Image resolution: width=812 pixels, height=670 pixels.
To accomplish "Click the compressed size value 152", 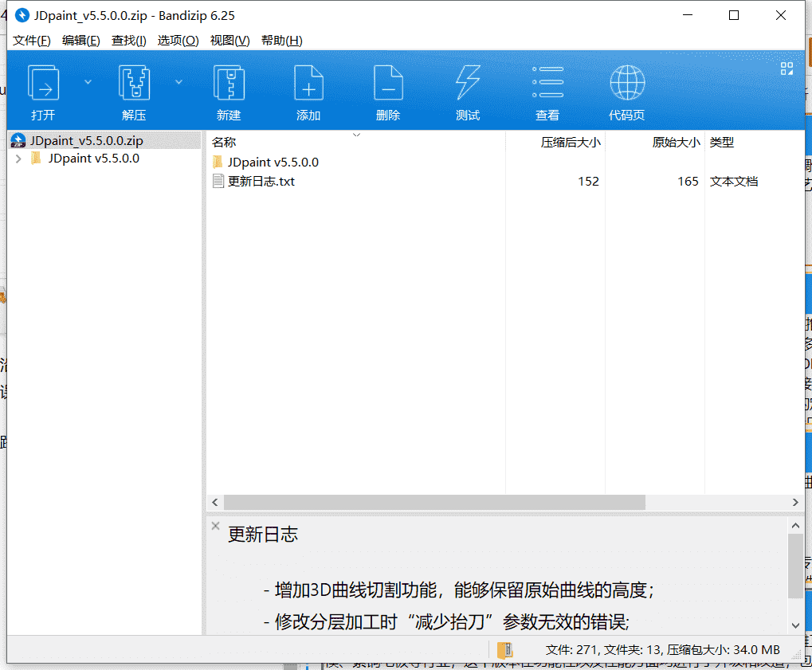I will 588,181.
